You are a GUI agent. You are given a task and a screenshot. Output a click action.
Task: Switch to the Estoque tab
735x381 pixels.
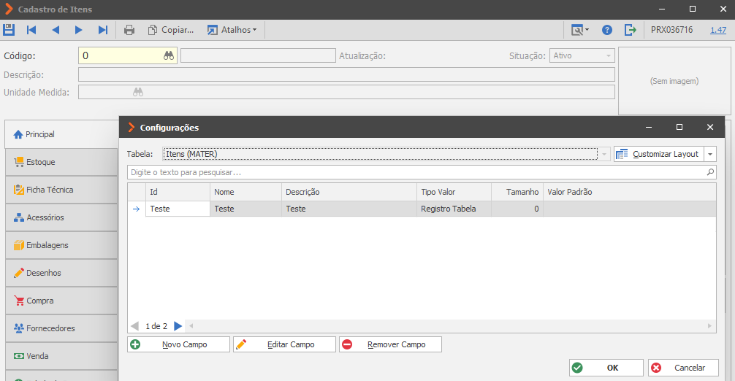(x=61, y=162)
